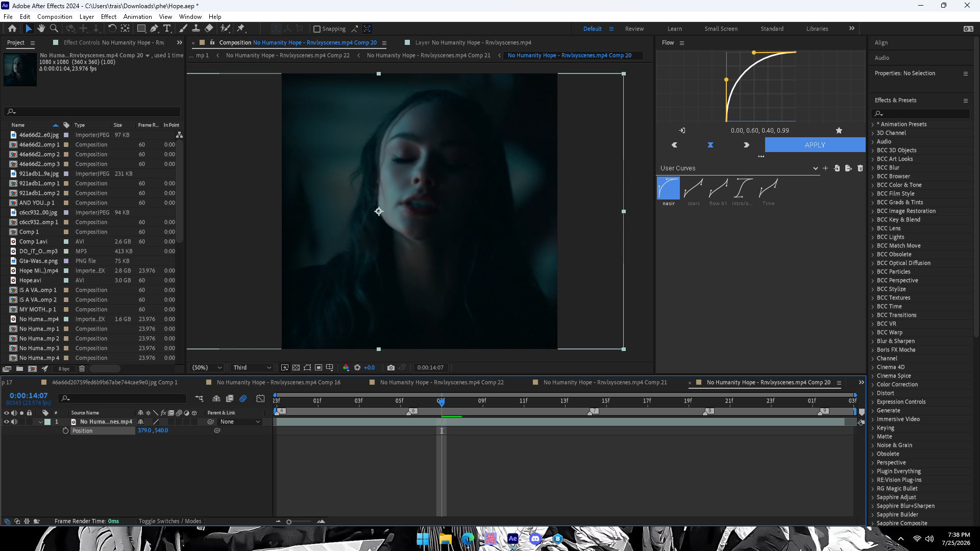Image resolution: width=980 pixels, height=551 pixels.
Task: Open the 8 bpc color depth setting
Action: coord(64,369)
